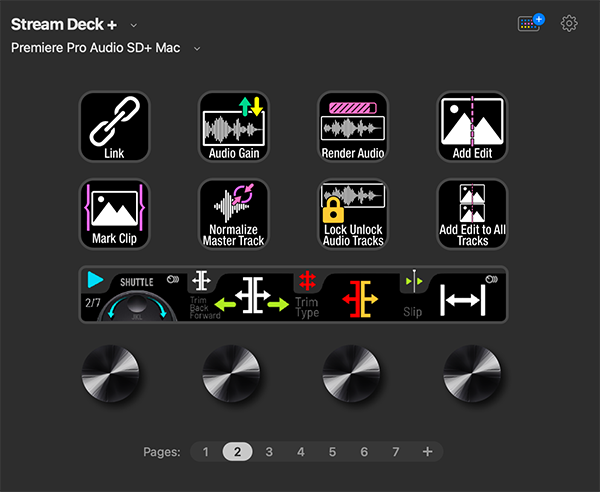Open the Stream Deck + device dropdown
600x492 pixels.
[134, 25]
